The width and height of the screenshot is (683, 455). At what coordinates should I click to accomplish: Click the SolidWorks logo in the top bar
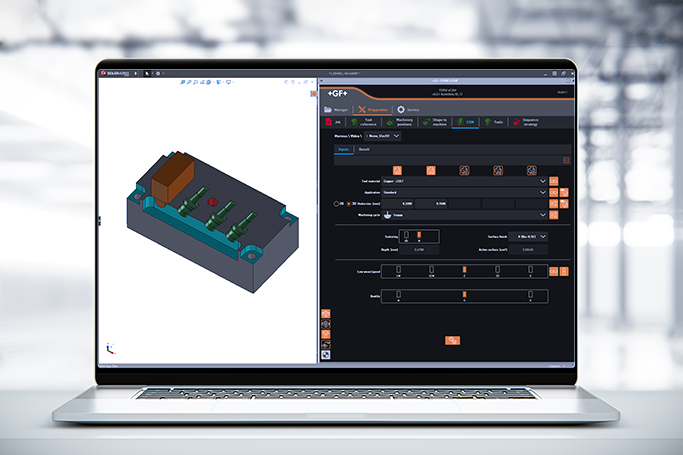(114, 73)
